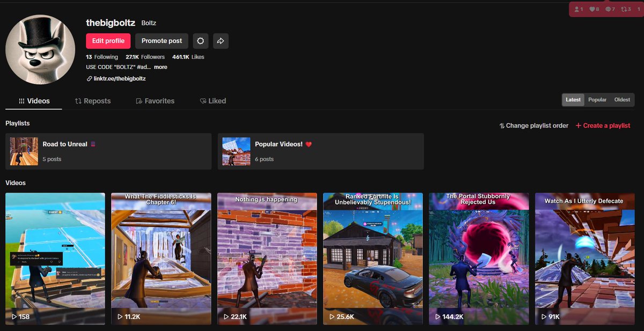This screenshot has width=644, height=331.
Task: Click the Videos section heading above the grid
Action: 16,183
